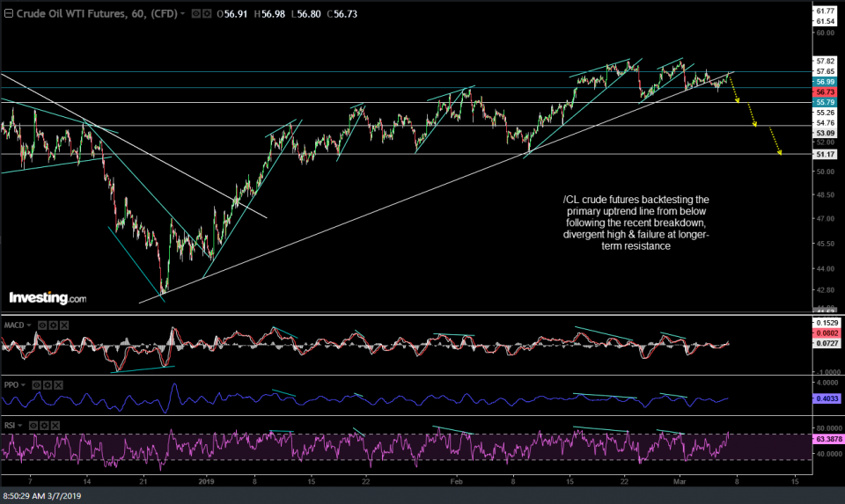Select the /CL crude futures annotation text
The image size is (845, 504).
(x=636, y=223)
